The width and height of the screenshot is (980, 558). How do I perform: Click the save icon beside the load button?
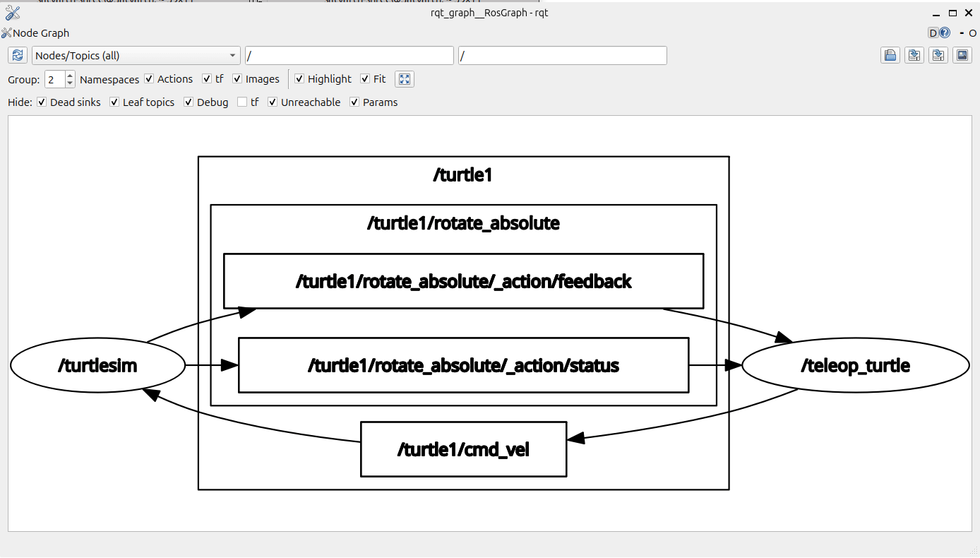point(914,56)
